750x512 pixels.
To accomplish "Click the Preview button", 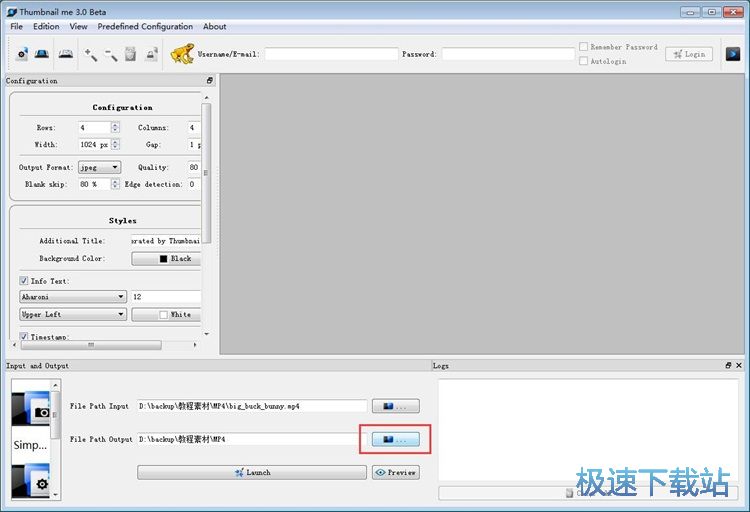I will click(396, 472).
